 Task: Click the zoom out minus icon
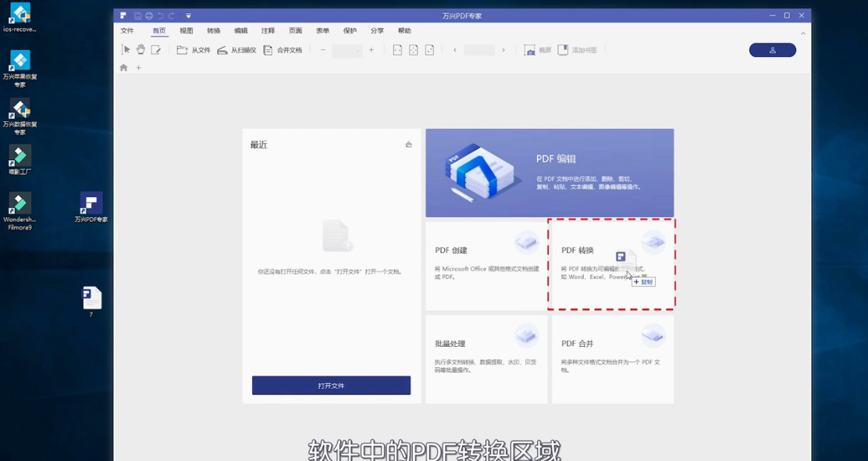pyautogui.click(x=323, y=50)
